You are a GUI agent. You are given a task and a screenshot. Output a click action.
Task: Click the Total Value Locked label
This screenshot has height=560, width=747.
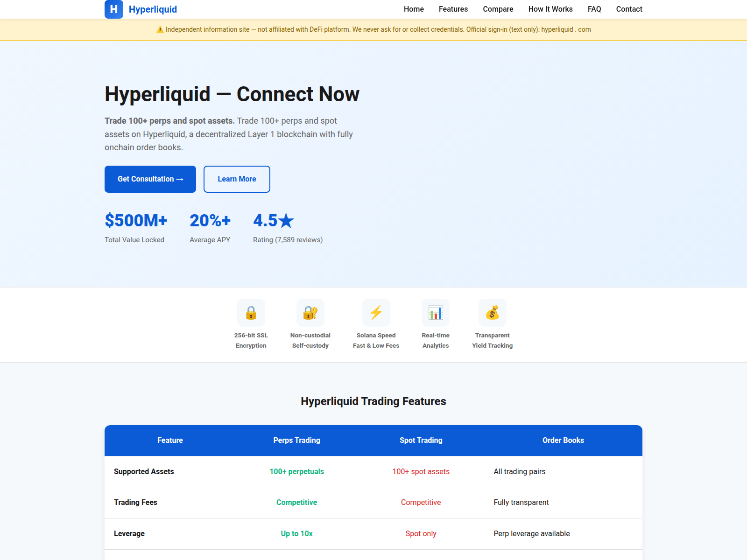pyautogui.click(x=134, y=240)
